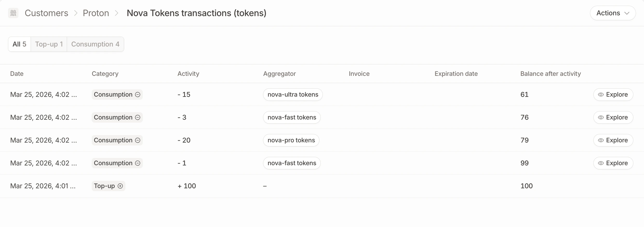
Task: Click the minus-circle icon on the -20 consumption badge
Action: tap(138, 140)
